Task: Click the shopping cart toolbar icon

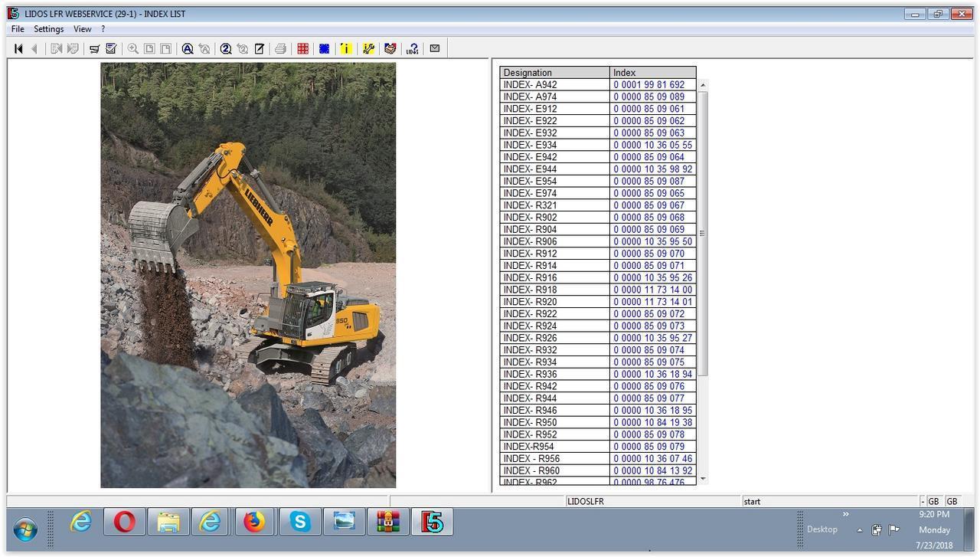Action: 94,49
